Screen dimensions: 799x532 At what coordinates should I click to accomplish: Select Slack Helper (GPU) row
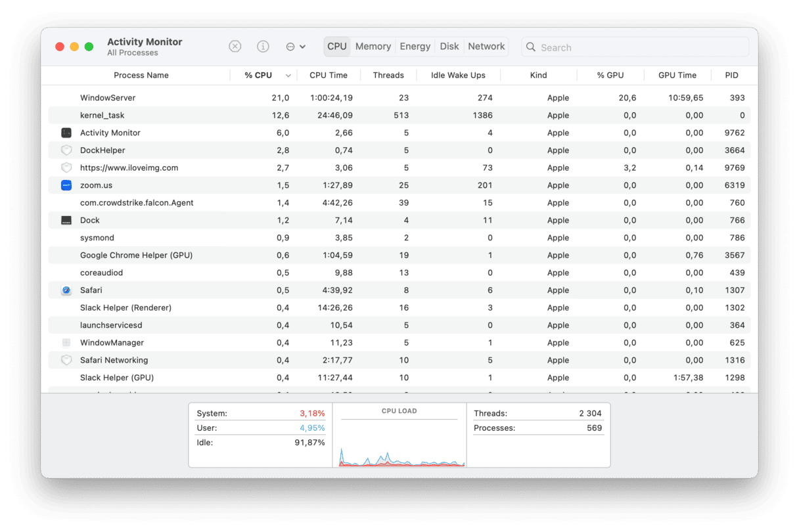tap(399, 378)
